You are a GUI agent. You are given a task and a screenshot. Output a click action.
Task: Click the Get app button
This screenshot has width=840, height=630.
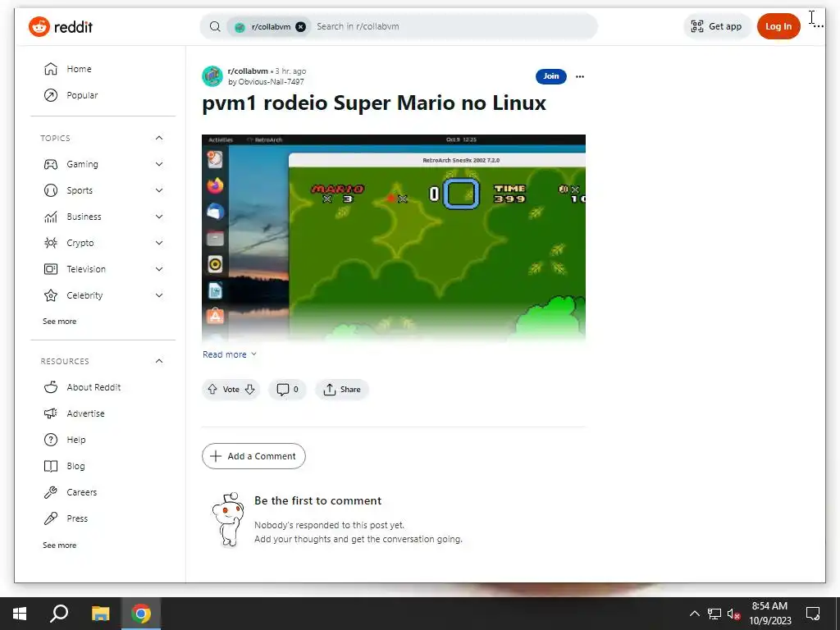[717, 26]
